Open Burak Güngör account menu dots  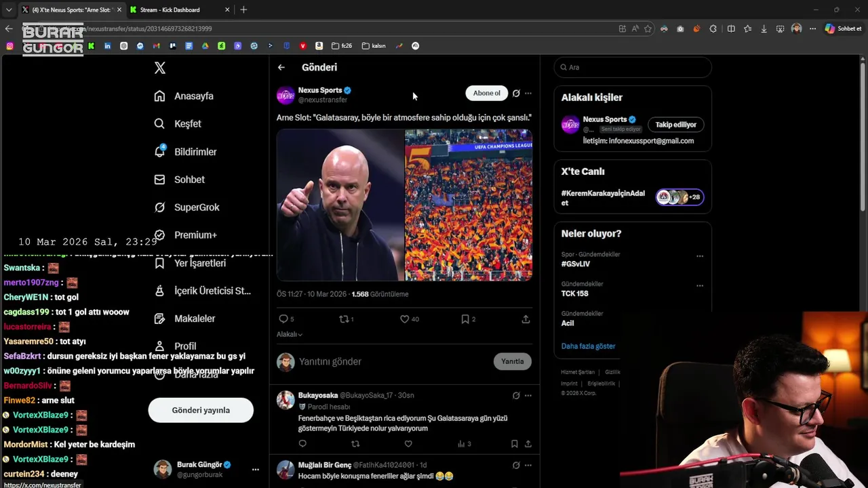click(x=256, y=469)
